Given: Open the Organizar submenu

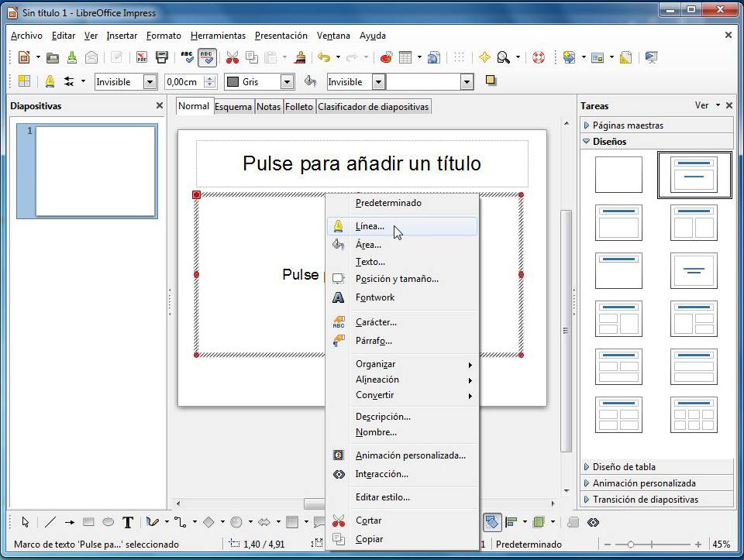Looking at the screenshot, I should 402,364.
